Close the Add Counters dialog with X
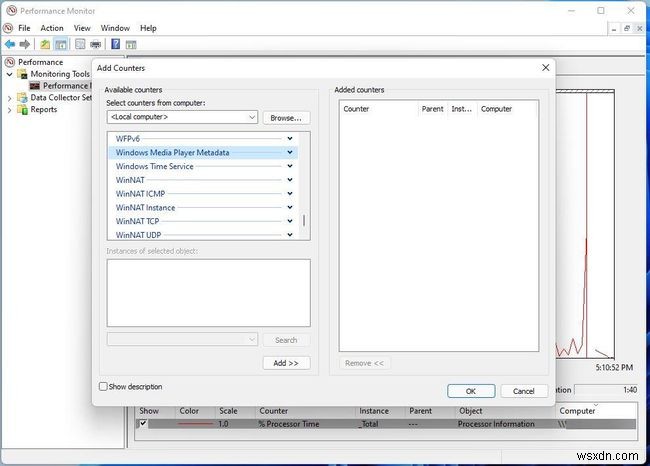 pyautogui.click(x=546, y=68)
